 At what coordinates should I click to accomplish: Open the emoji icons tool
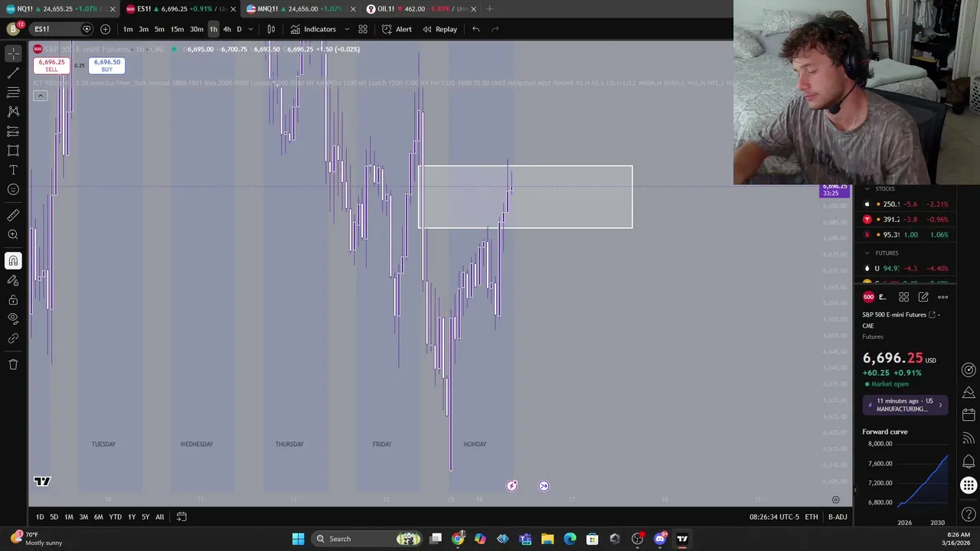point(13,190)
